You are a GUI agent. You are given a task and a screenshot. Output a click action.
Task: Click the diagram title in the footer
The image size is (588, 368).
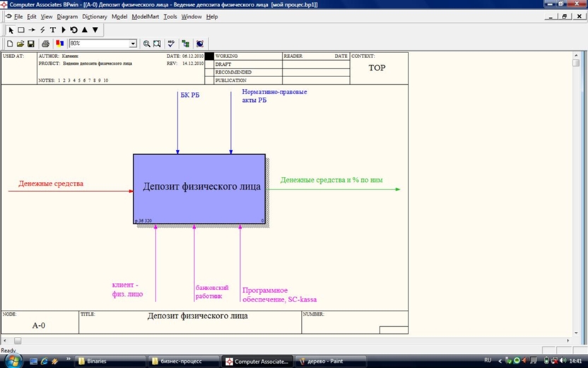pos(197,316)
